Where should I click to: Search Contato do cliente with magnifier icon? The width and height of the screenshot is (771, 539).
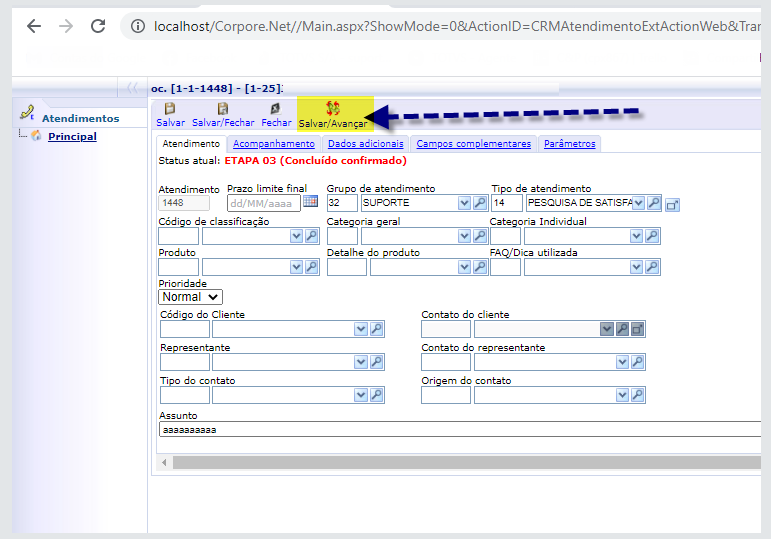[623, 329]
